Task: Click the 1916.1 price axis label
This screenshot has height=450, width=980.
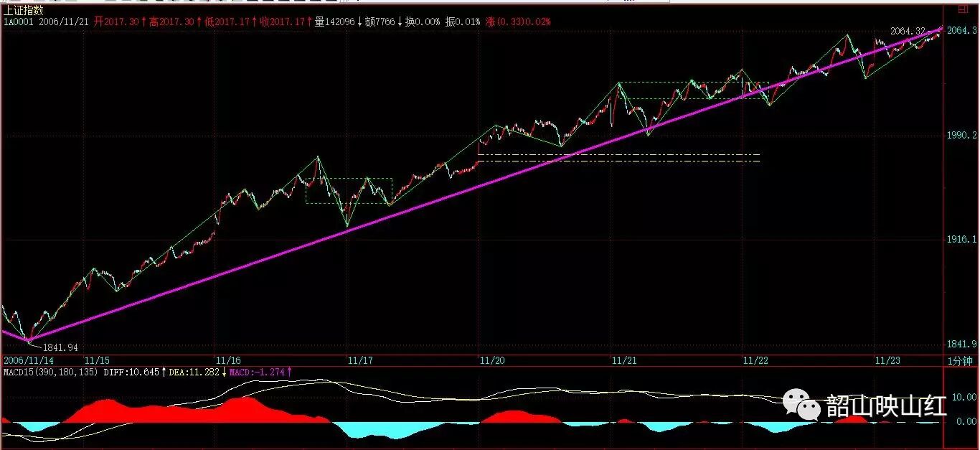Action: coord(961,239)
